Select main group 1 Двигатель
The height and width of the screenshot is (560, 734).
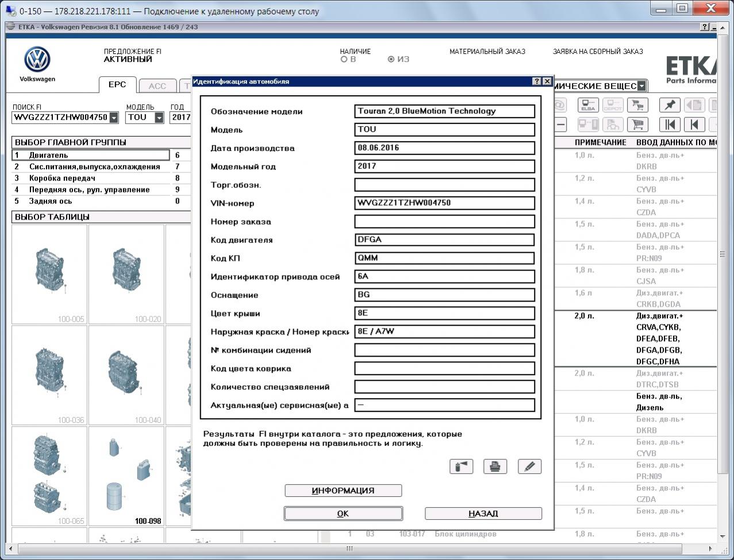91,155
